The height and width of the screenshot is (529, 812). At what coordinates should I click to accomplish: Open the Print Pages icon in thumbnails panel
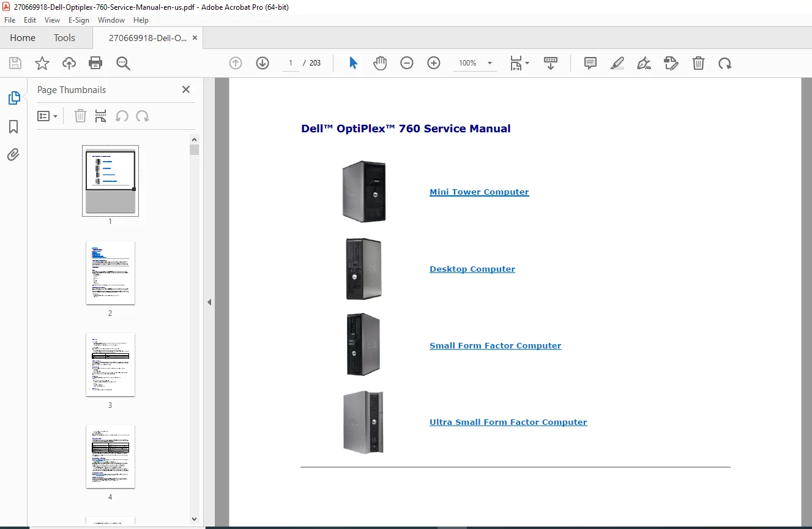click(x=101, y=116)
